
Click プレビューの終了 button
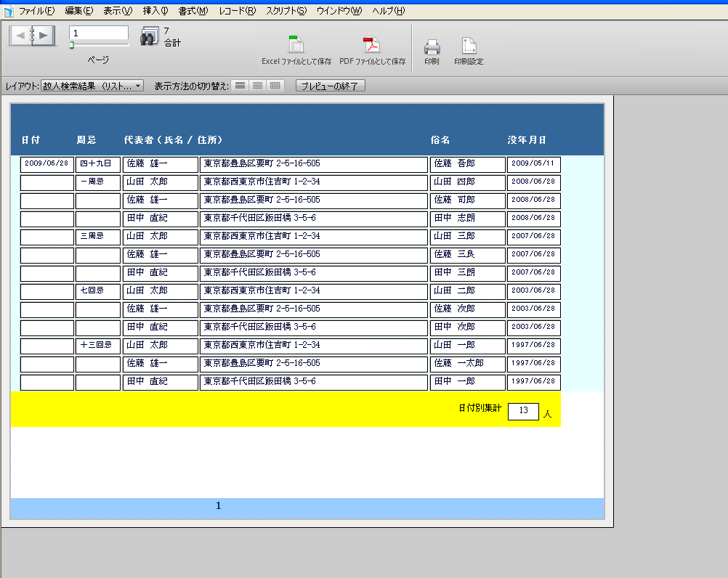pyautogui.click(x=330, y=86)
